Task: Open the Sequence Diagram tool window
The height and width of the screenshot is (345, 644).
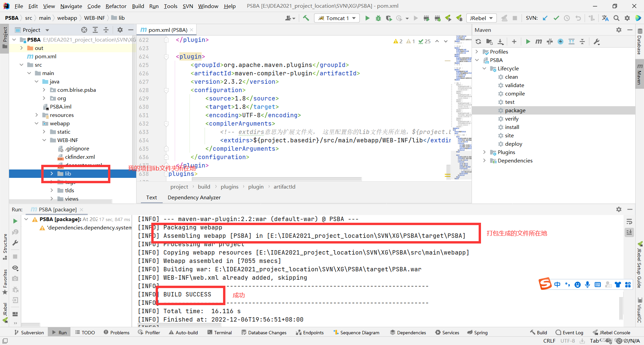Action: pos(356,332)
